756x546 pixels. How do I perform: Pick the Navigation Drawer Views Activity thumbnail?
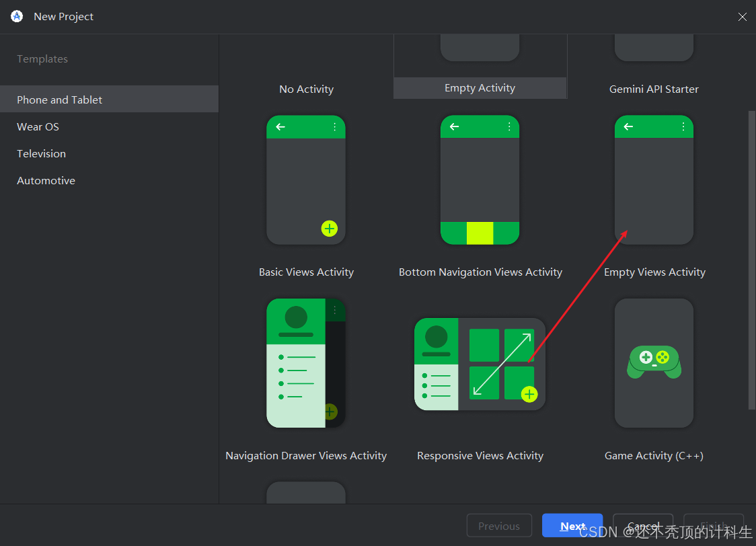click(306, 363)
